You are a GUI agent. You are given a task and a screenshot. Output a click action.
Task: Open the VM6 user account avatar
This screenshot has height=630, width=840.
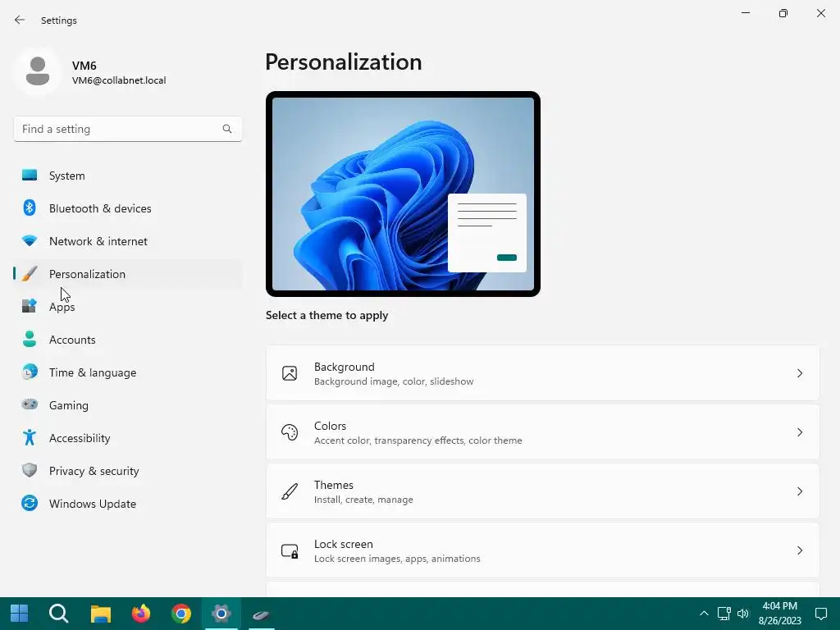tap(38, 71)
